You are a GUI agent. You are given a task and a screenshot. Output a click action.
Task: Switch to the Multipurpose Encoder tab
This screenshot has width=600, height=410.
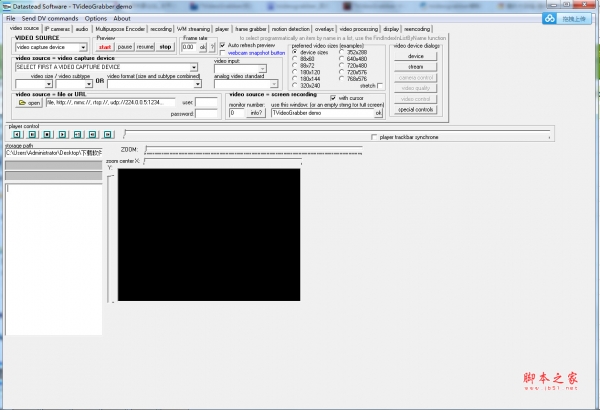pyautogui.click(x=120, y=29)
